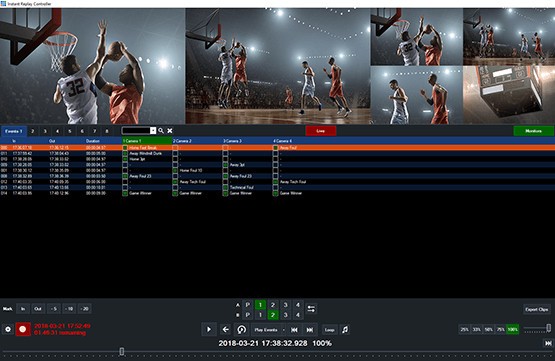Viewport: 555px width, 361px height.
Task: Toggle Camera 4 checkbox for Game Winner
Action: pyautogui.click(x=275, y=193)
